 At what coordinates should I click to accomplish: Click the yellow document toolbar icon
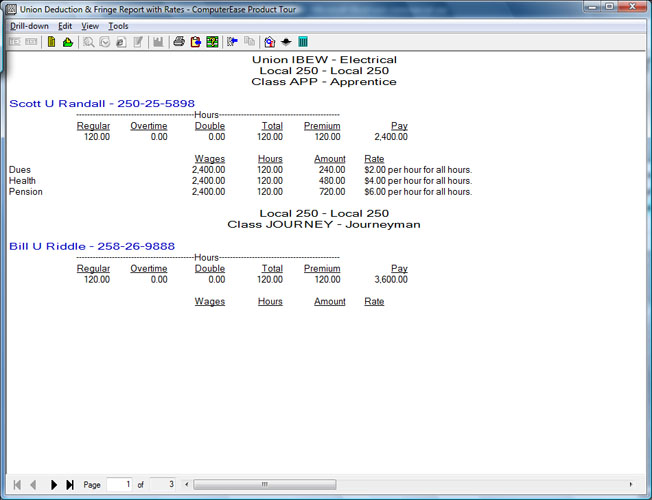(x=52, y=42)
